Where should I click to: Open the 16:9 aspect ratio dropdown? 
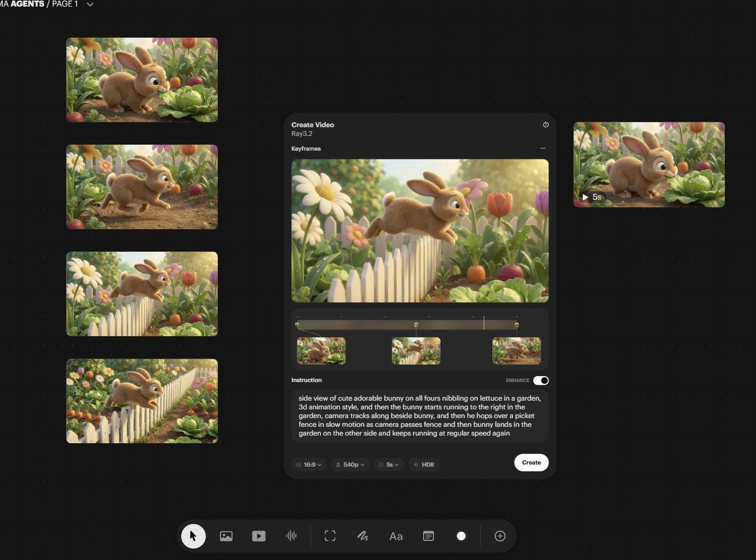(x=309, y=464)
